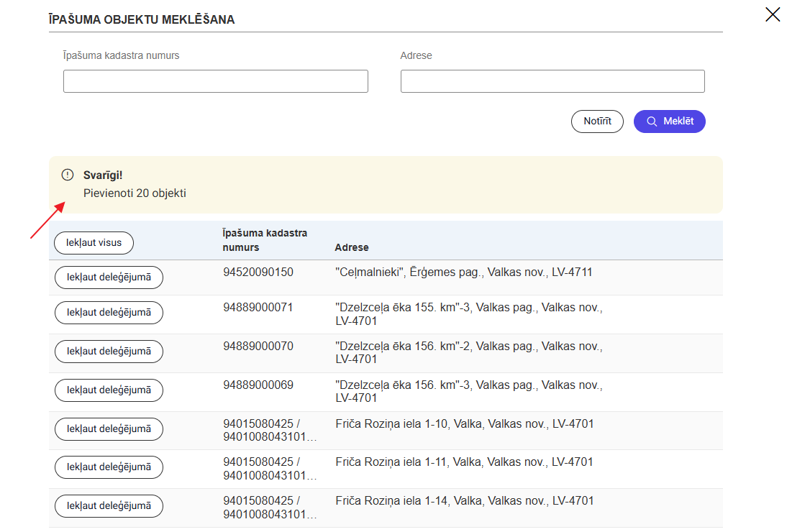Include Friča Roziņa iela 1-10 in delegation

109,429
